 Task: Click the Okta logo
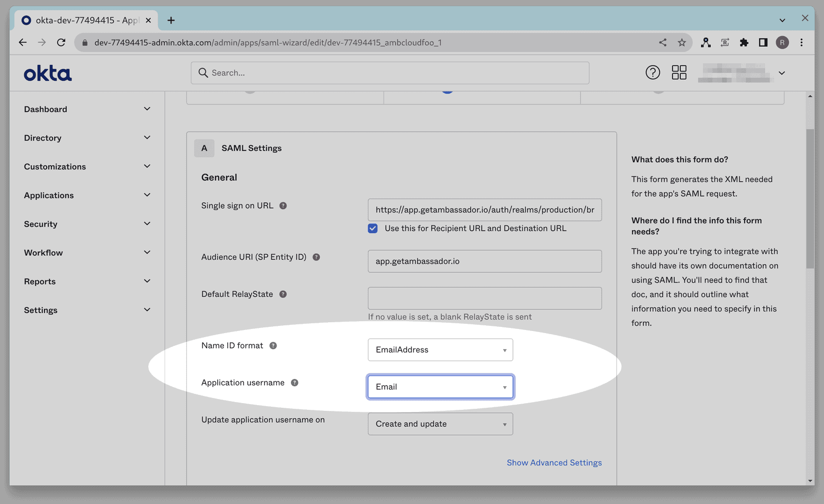pyautogui.click(x=47, y=74)
